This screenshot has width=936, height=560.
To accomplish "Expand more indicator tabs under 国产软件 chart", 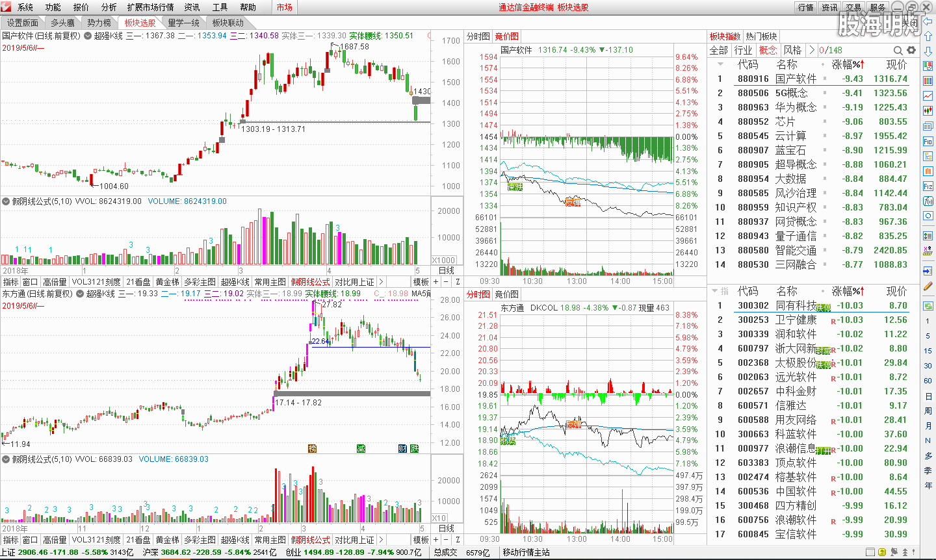I will pyautogui.click(x=381, y=282).
